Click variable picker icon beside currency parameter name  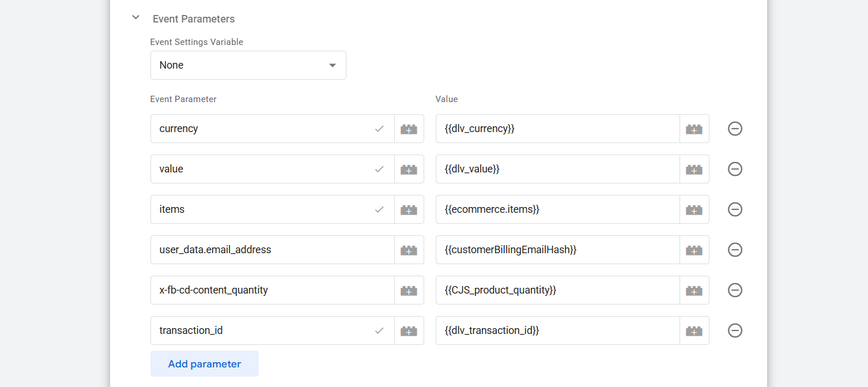(409, 129)
